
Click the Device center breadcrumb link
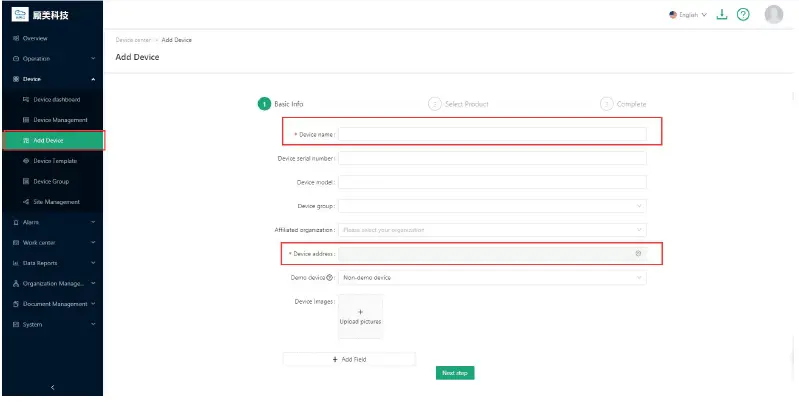pyautogui.click(x=133, y=40)
